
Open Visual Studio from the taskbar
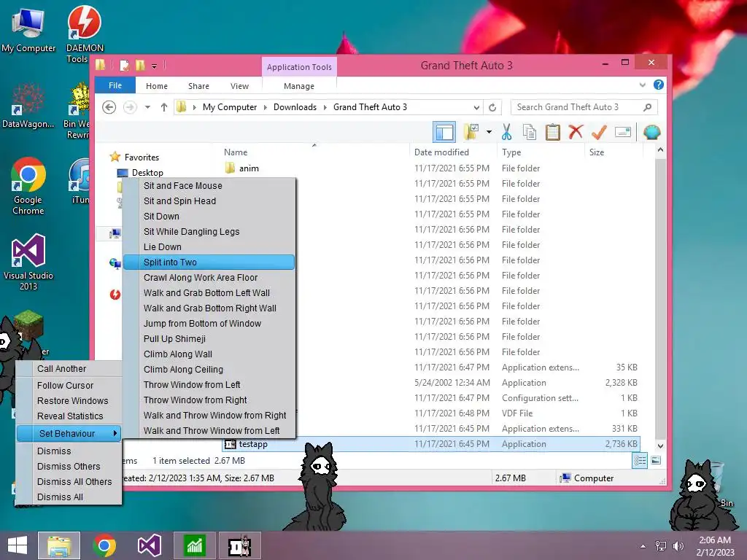point(149,545)
